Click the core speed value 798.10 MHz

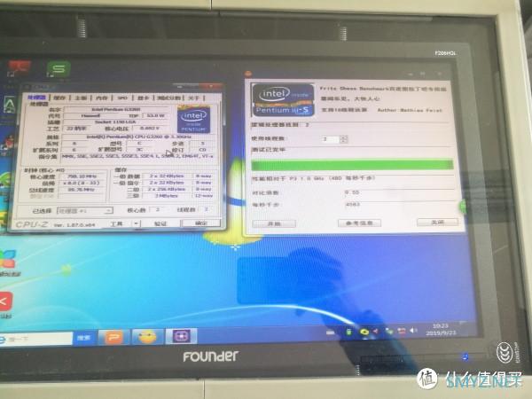(82, 176)
